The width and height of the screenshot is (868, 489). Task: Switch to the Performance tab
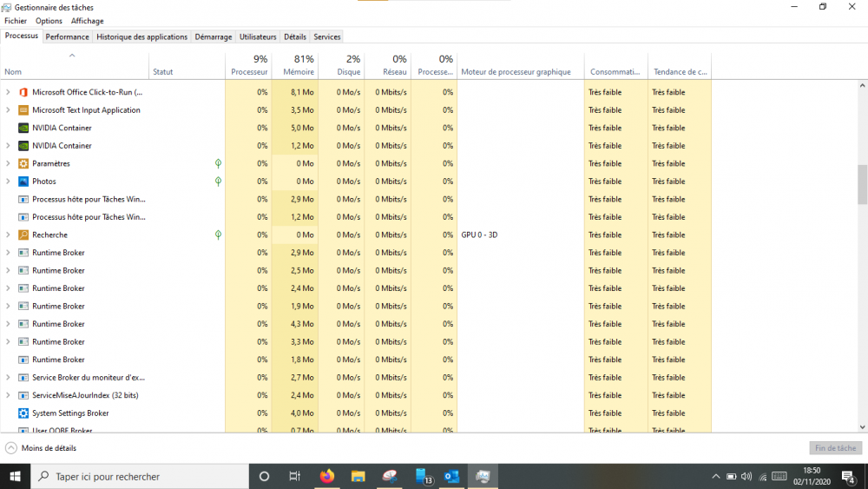[x=67, y=36]
